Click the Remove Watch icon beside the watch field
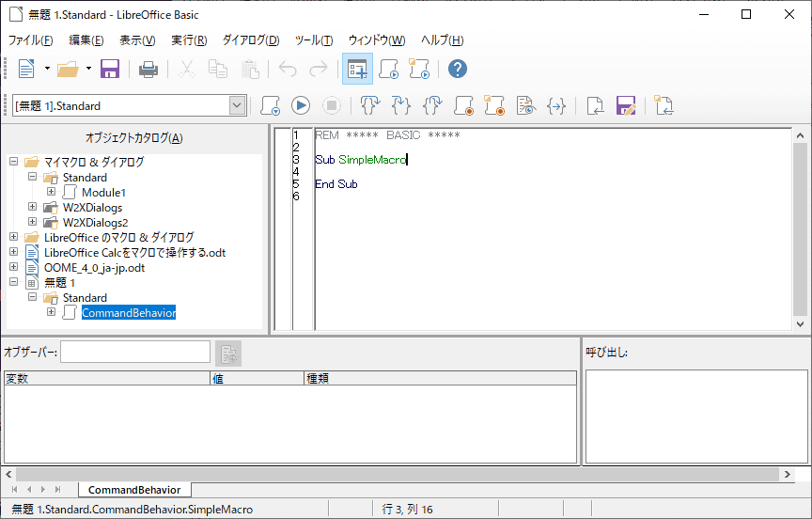 pos(228,353)
